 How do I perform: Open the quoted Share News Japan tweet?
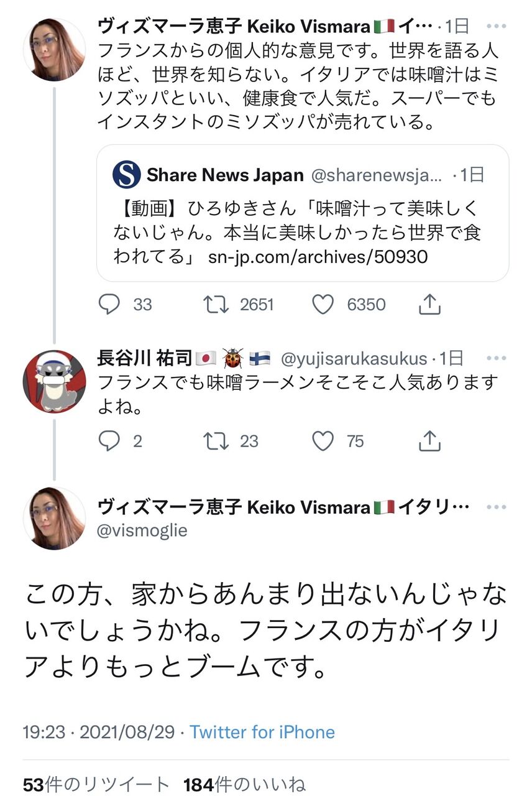[x=303, y=213]
